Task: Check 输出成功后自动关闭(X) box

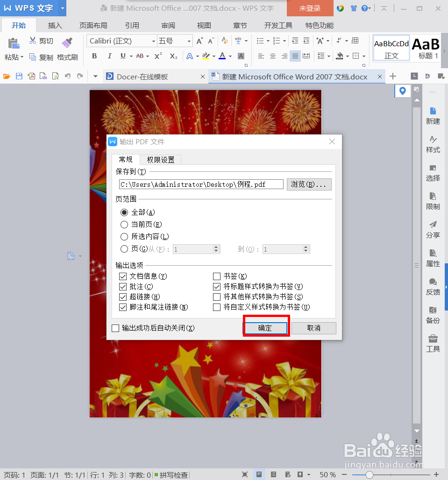Action: pyautogui.click(x=115, y=328)
